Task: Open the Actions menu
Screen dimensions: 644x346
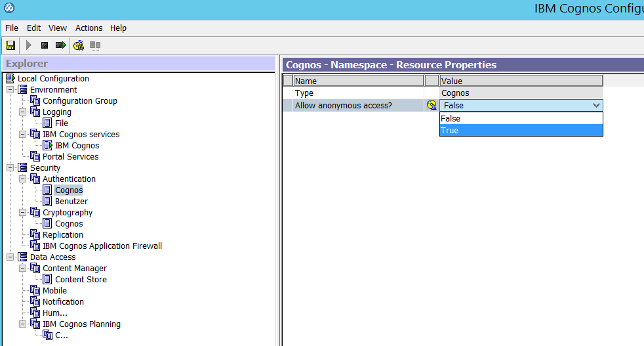Action: point(89,28)
